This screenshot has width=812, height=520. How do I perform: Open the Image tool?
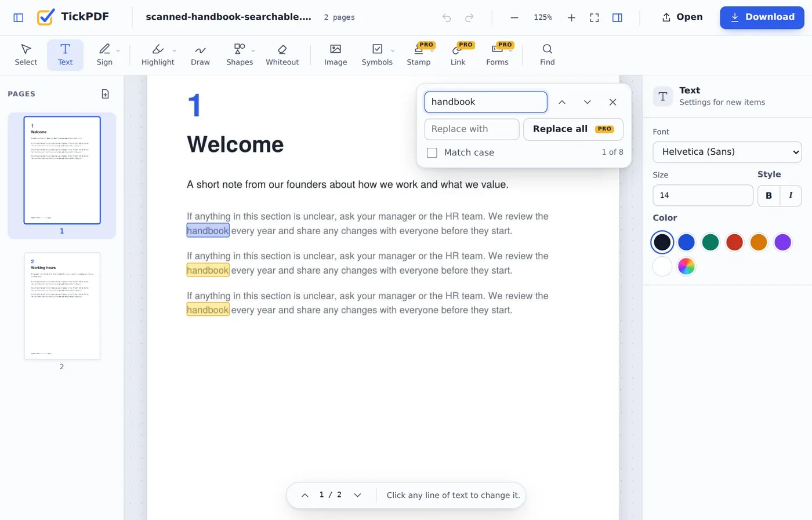coord(335,55)
